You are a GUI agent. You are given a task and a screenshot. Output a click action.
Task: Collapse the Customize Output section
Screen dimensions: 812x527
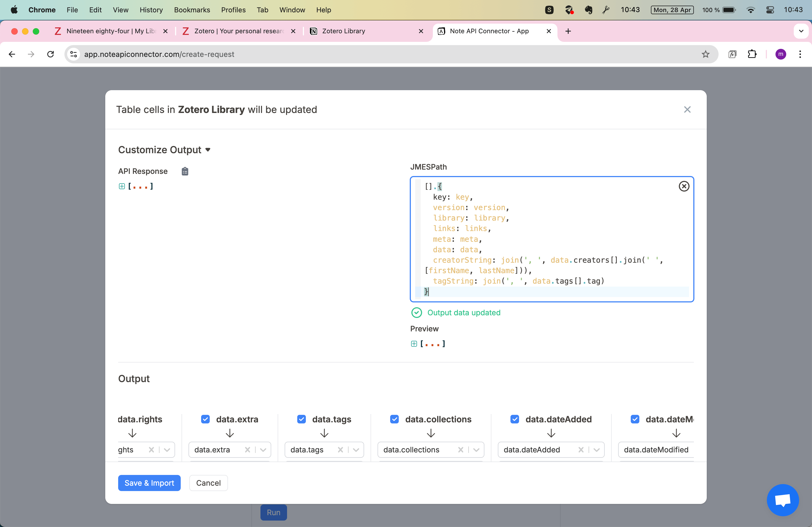(164, 150)
